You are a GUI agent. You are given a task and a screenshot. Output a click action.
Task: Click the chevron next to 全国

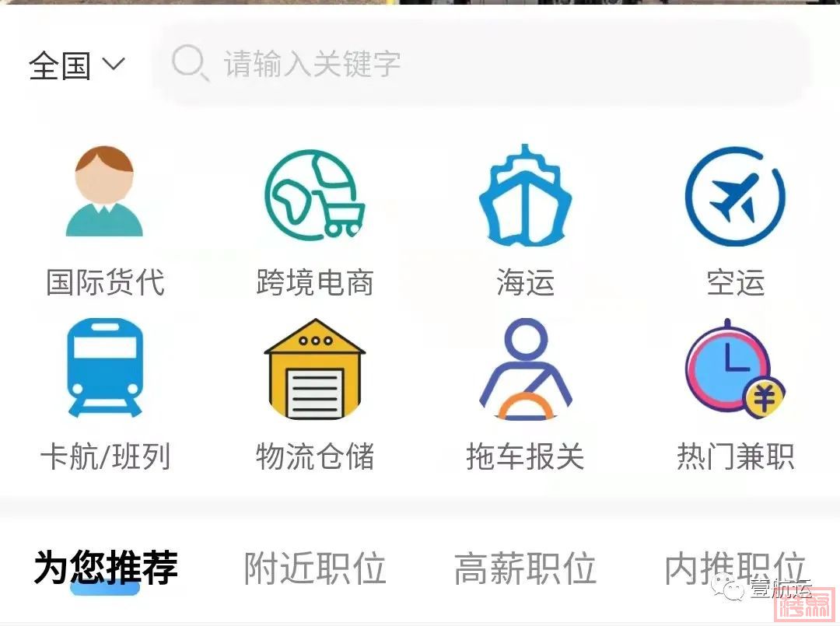point(114,65)
